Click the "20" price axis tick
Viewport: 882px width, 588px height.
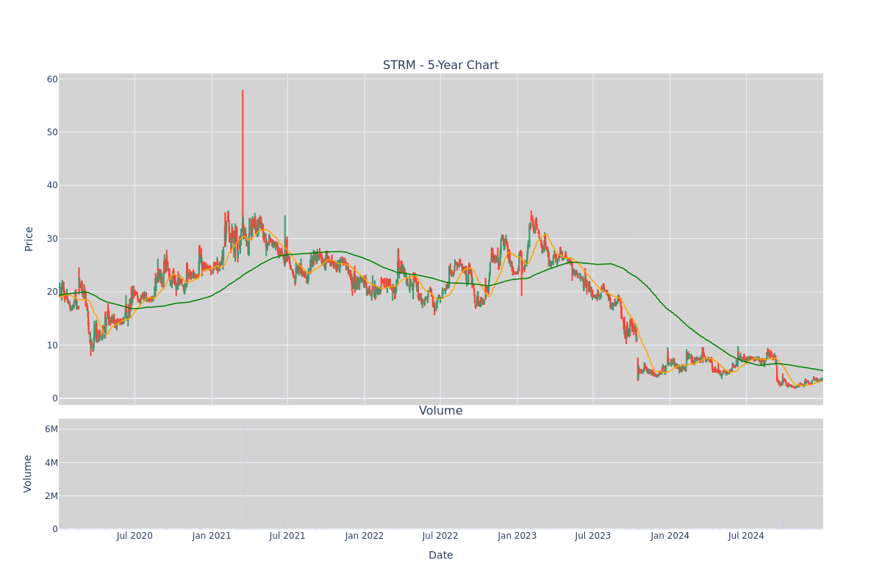(x=52, y=292)
